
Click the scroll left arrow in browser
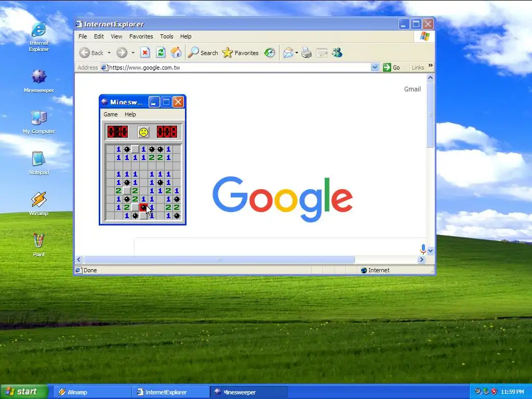coord(79,260)
